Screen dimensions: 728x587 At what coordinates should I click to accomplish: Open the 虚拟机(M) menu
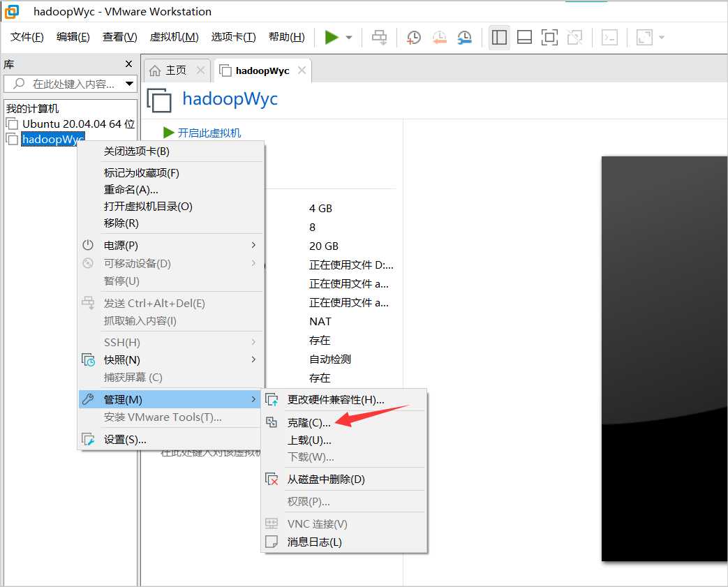[x=174, y=37]
